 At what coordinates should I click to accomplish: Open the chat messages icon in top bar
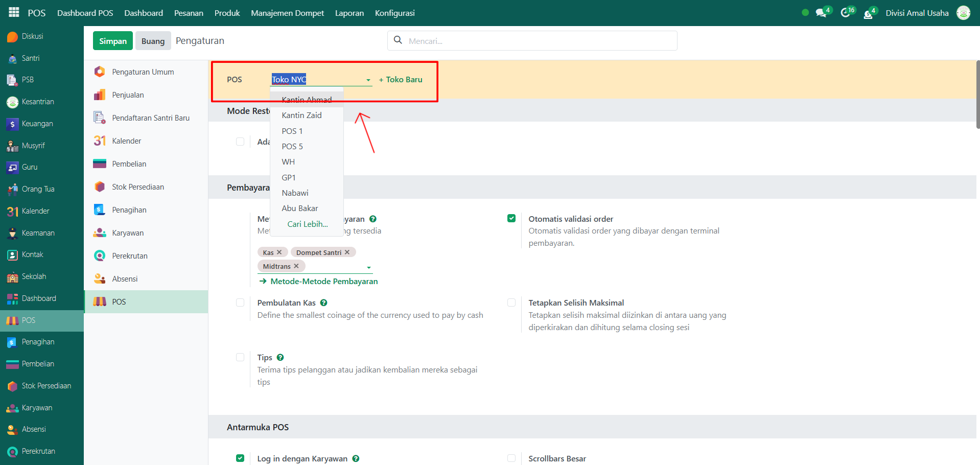[x=821, y=13]
